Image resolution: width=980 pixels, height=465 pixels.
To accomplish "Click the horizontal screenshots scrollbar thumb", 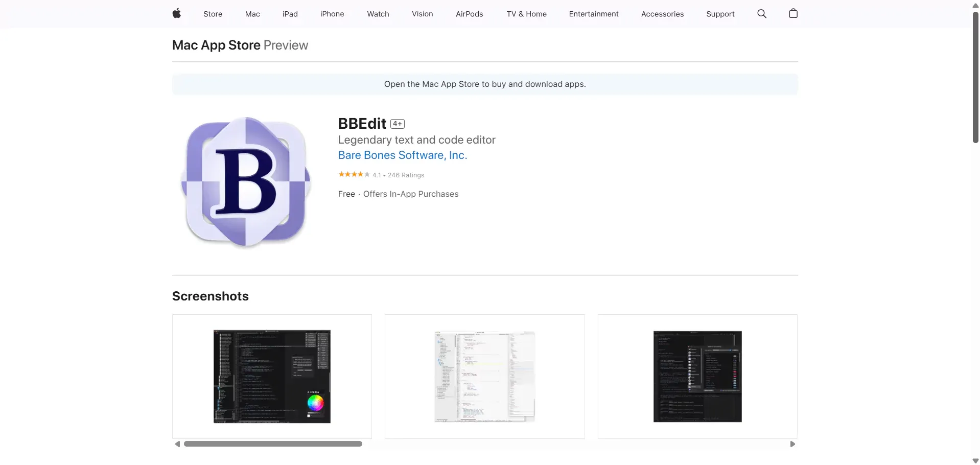I will pyautogui.click(x=273, y=444).
